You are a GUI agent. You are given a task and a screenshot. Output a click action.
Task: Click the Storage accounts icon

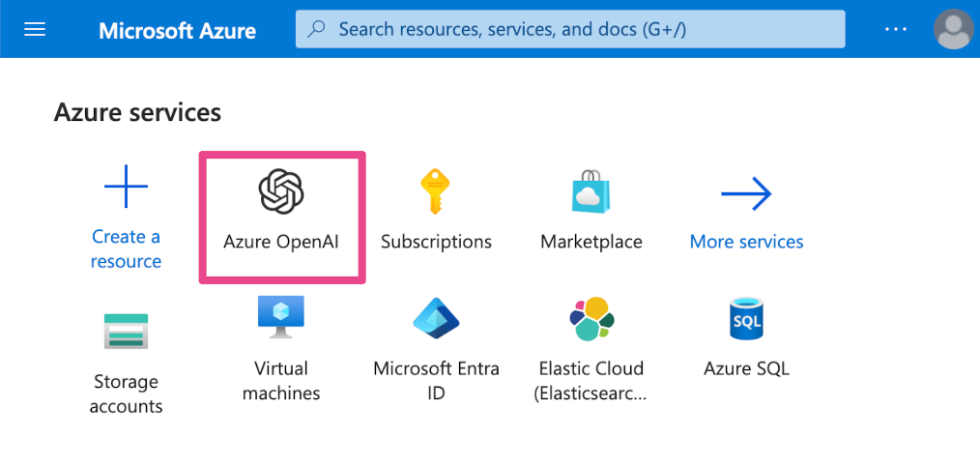[126, 331]
